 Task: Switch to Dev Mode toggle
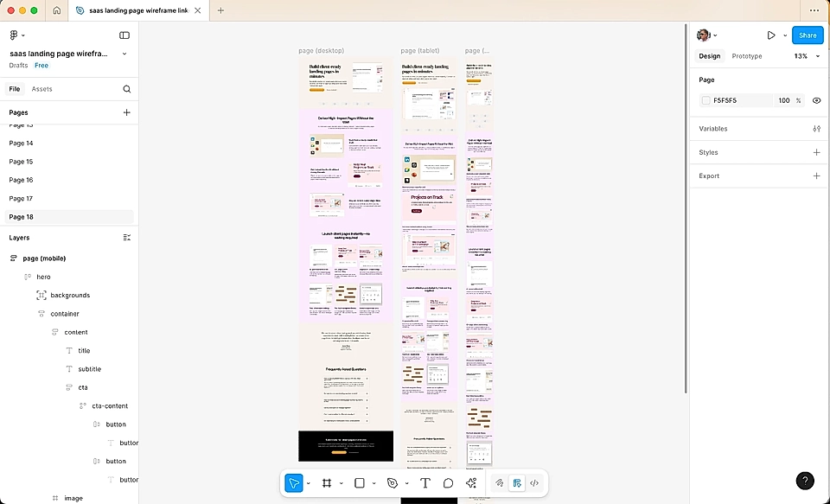534,483
